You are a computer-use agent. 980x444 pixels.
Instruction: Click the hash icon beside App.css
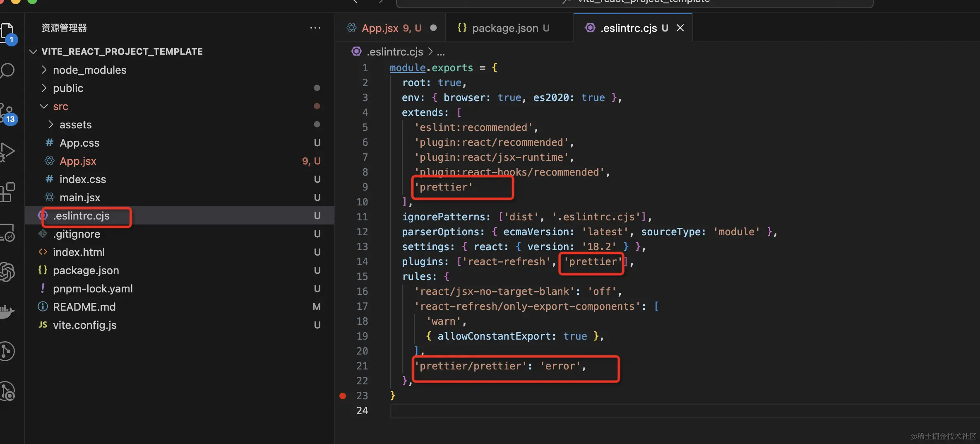[49, 142]
